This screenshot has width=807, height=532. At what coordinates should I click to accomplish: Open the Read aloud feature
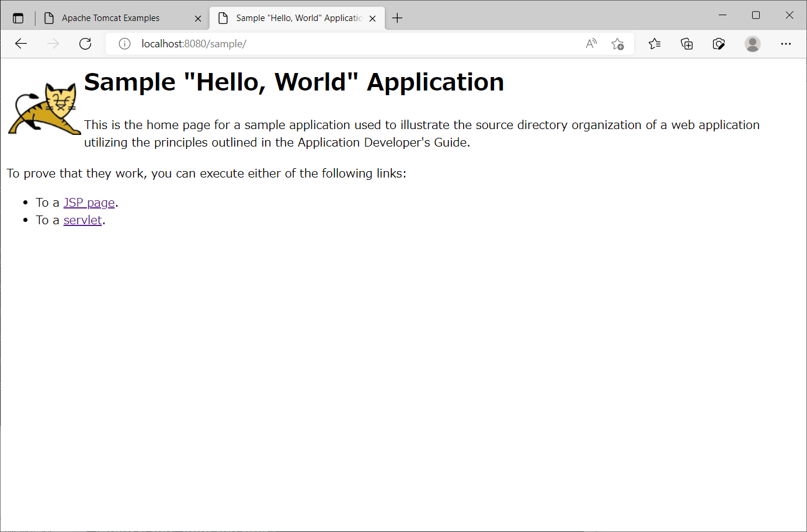[591, 43]
